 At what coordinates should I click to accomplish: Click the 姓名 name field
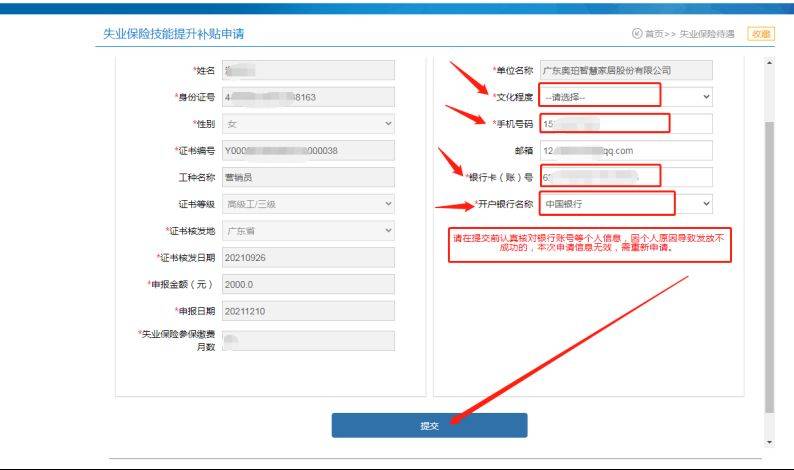click(x=309, y=71)
